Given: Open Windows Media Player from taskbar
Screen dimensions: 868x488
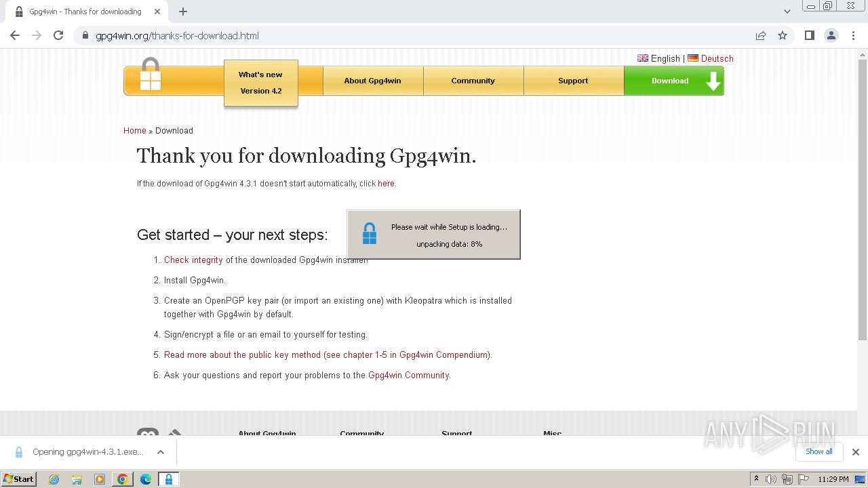Looking at the screenshot, I should click(100, 479).
